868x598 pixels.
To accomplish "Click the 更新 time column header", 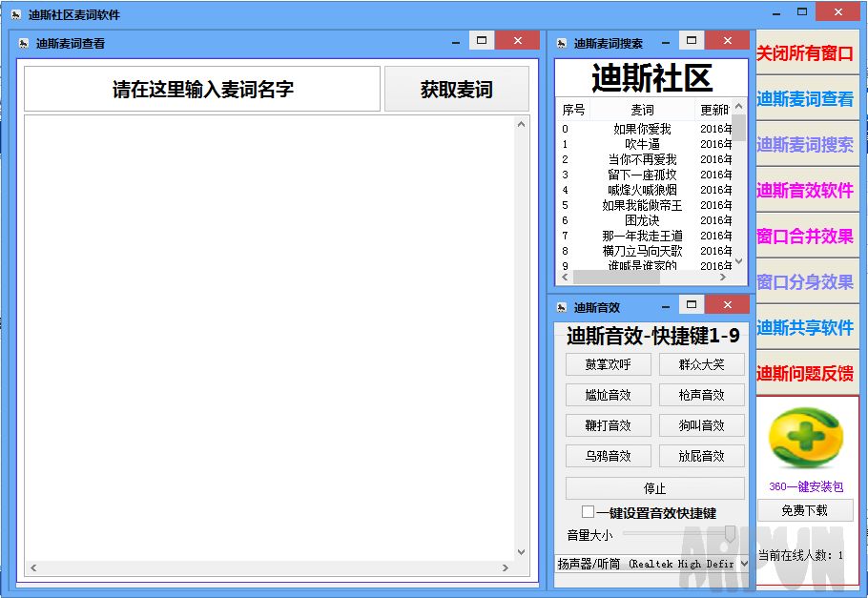I will (713, 110).
